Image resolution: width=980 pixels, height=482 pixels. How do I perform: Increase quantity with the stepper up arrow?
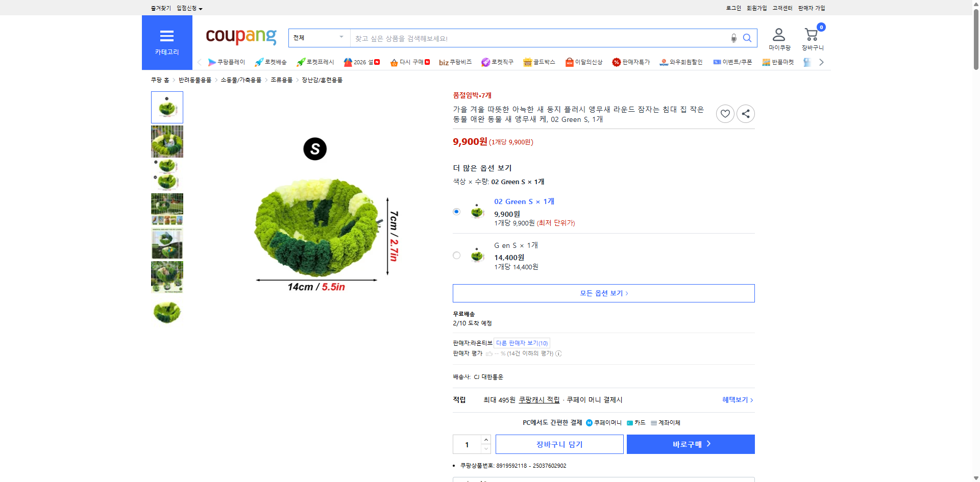point(485,439)
